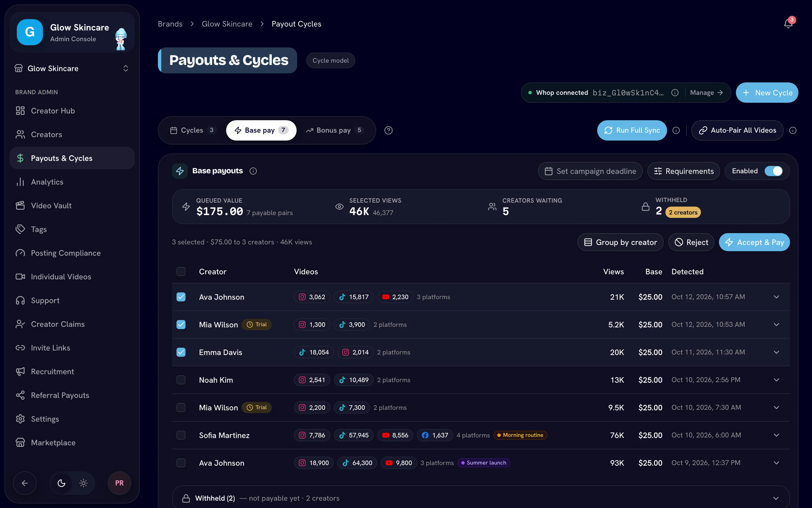Viewport: 812px width, 508px height.
Task: Click Brands in the breadcrumb
Action: pos(170,24)
